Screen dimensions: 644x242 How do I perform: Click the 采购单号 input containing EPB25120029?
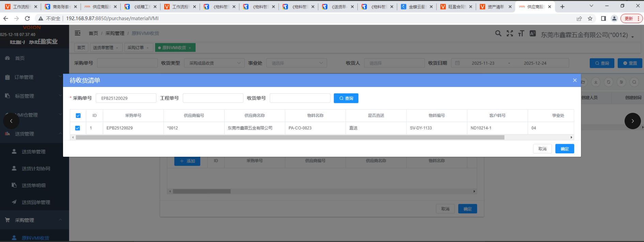(126, 98)
